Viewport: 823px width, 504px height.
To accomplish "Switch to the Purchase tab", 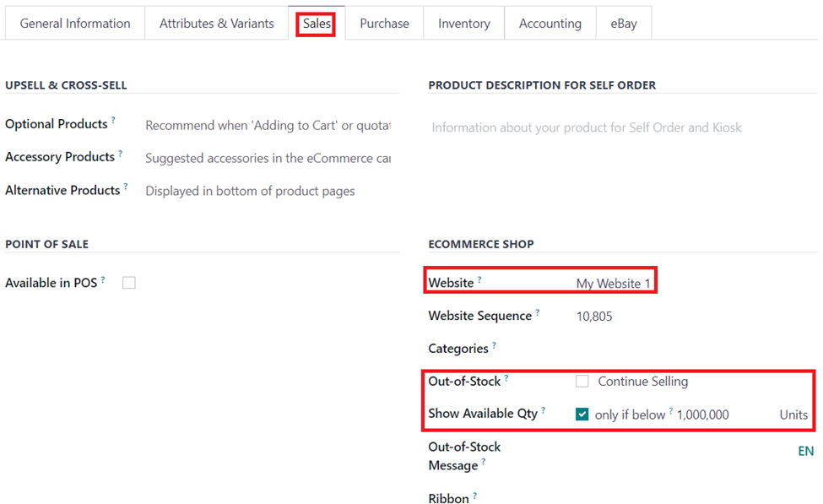I will tap(384, 23).
